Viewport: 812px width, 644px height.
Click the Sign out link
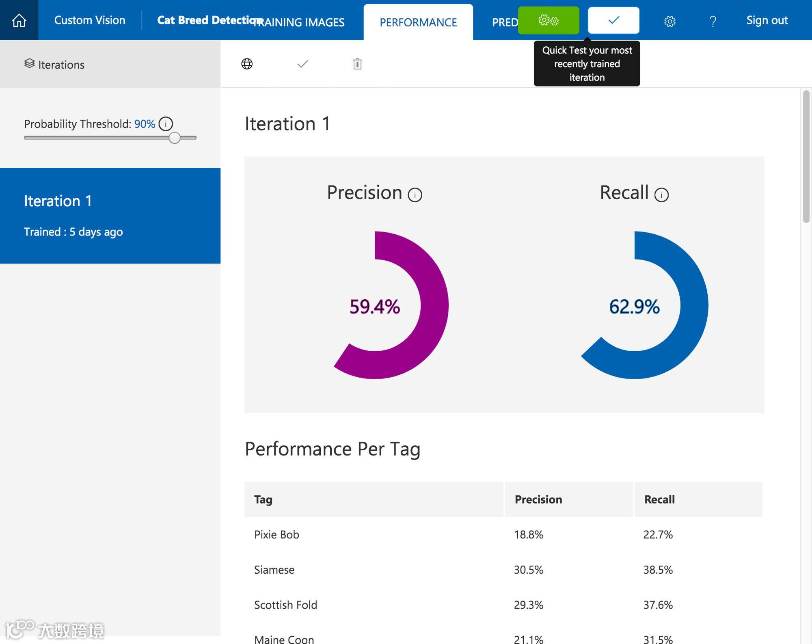pos(767,20)
